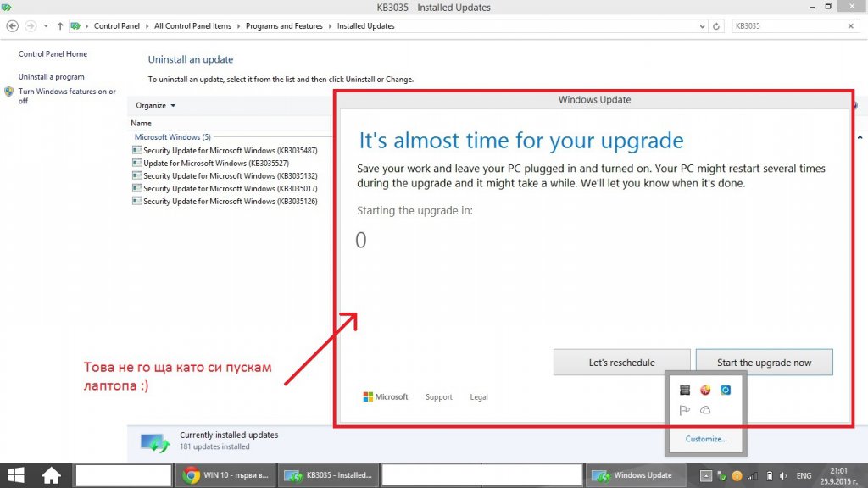
Task: Open the KB3035 Installed Updates taskbar item
Action: pos(328,475)
